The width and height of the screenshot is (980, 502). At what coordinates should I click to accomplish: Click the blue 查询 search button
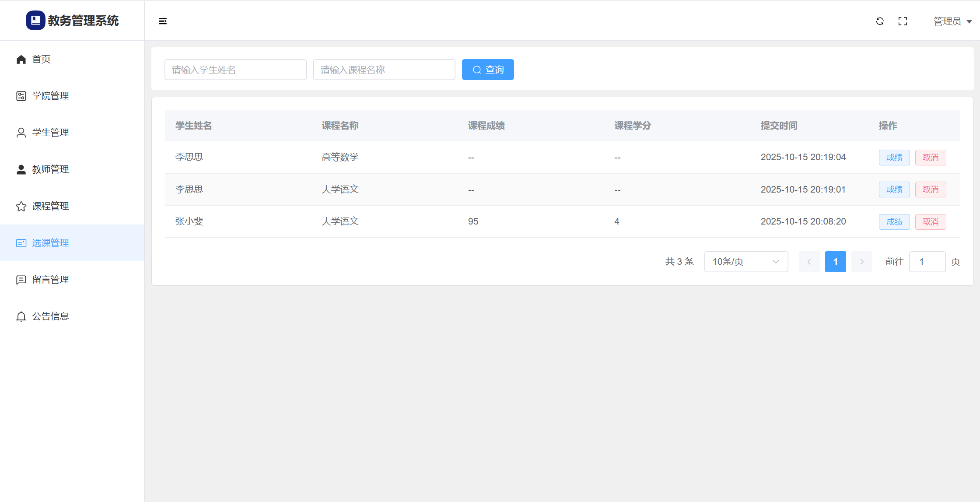click(488, 70)
